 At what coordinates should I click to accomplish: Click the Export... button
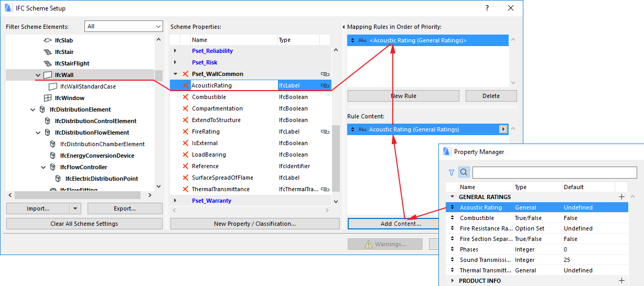tap(125, 208)
